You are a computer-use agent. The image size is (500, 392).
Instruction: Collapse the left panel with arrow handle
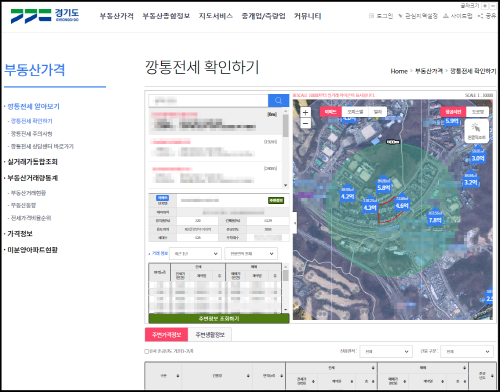tap(295, 222)
